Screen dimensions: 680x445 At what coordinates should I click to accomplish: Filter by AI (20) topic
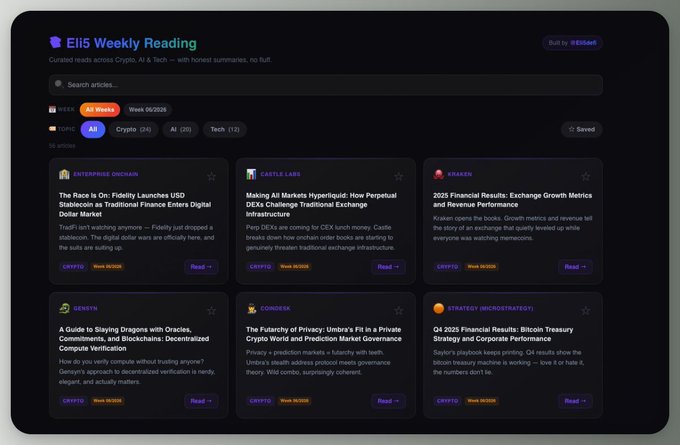(x=180, y=129)
